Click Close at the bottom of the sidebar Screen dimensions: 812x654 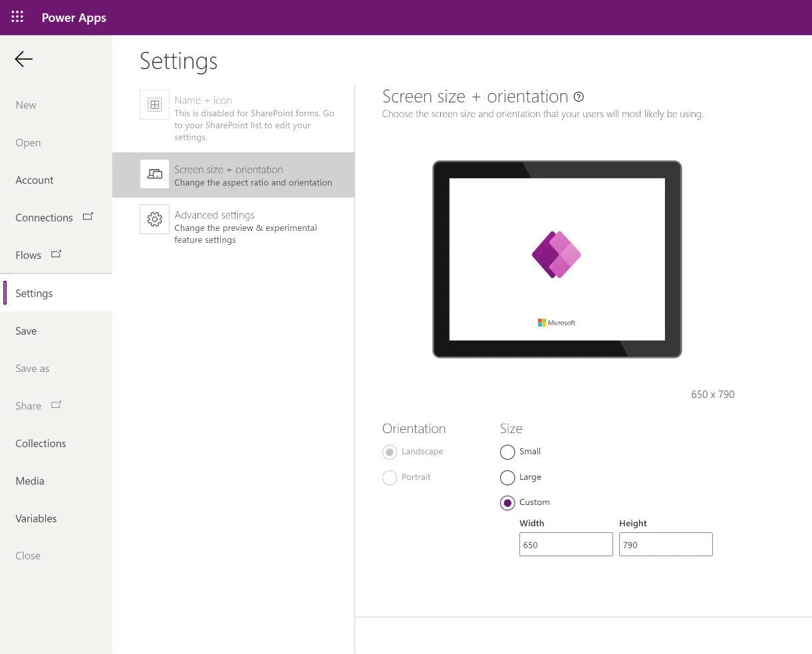pos(27,556)
